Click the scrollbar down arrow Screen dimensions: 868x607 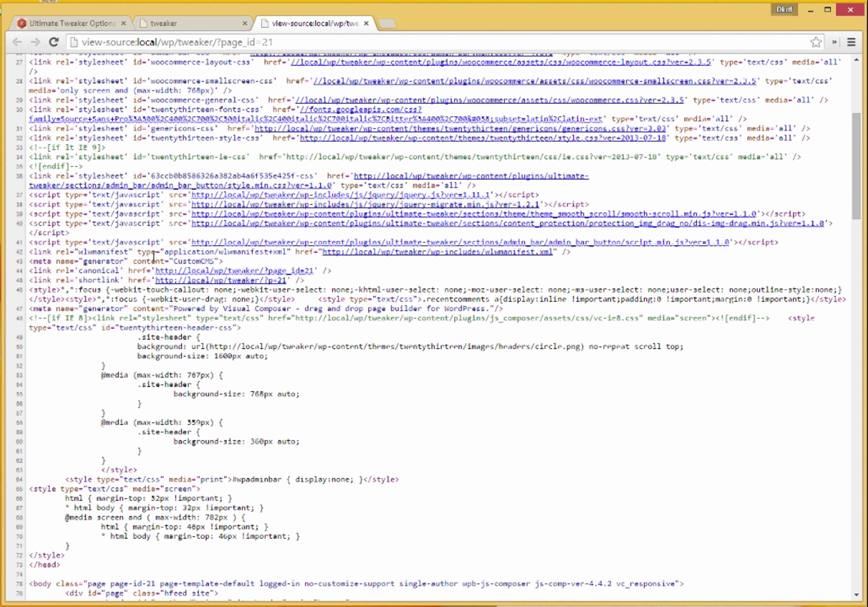pos(856,595)
